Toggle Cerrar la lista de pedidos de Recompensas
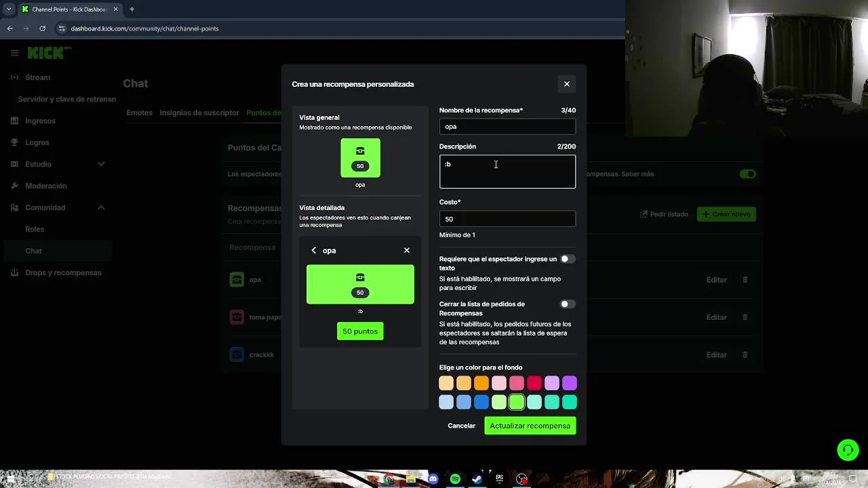Screen dimensions: 868x488 pos(568,304)
